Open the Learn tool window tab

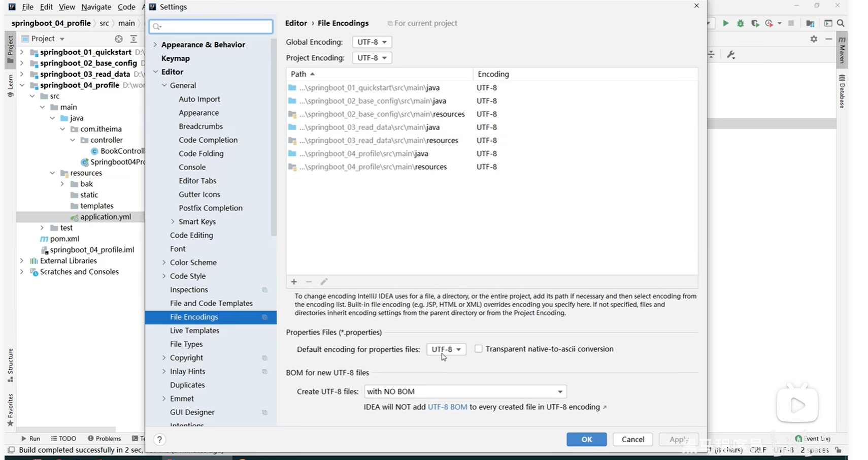click(10, 85)
